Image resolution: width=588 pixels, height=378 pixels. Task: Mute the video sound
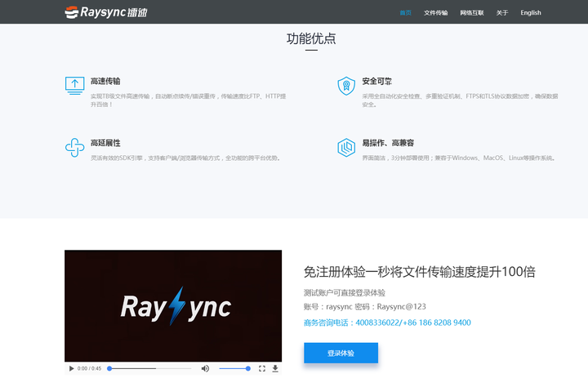205,369
